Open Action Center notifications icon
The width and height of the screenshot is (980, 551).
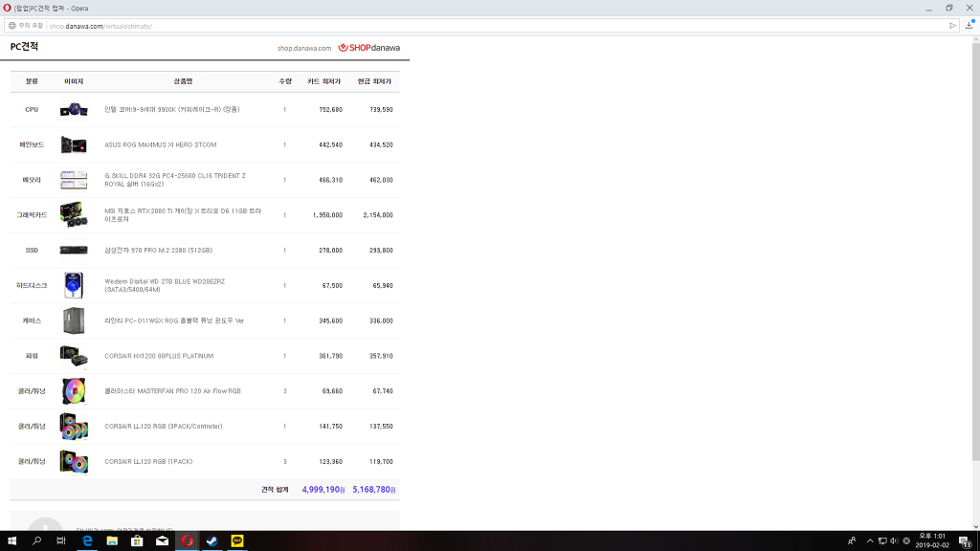(x=966, y=541)
